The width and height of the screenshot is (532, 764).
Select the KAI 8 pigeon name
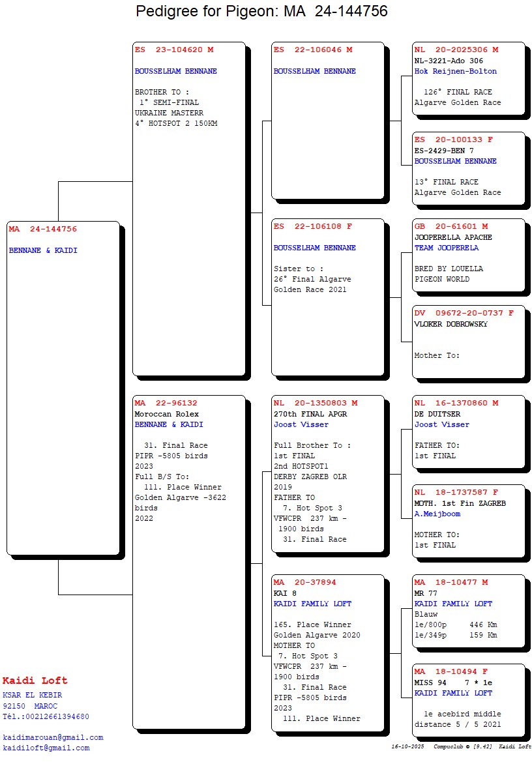(285, 593)
